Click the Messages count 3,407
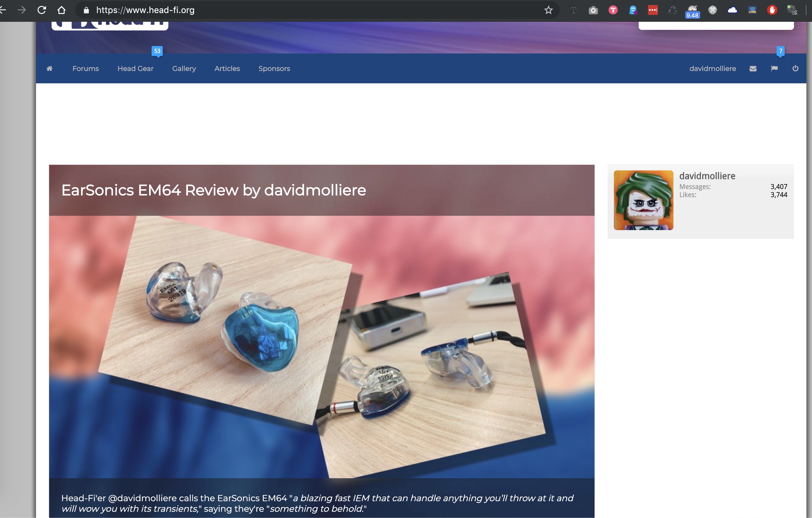This screenshot has width=812, height=518. (779, 187)
